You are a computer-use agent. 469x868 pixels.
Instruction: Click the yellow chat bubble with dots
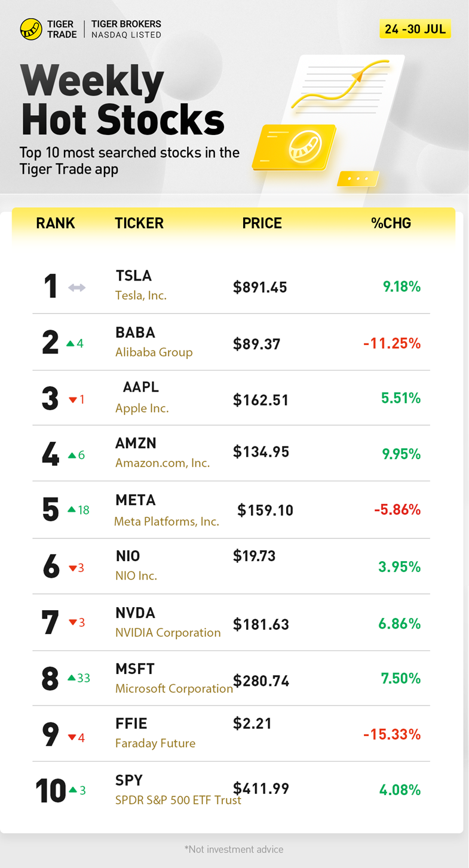(358, 178)
